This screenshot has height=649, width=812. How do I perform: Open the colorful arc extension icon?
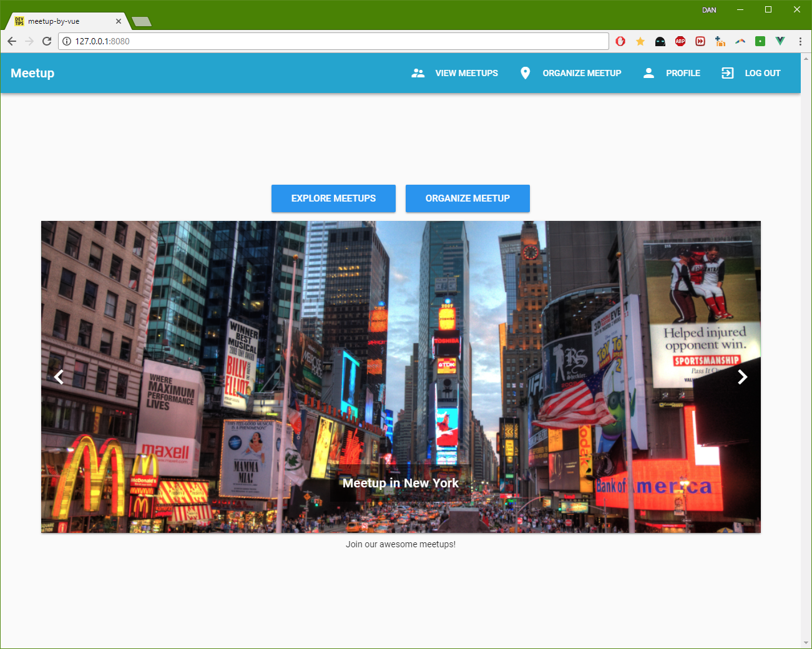(740, 41)
